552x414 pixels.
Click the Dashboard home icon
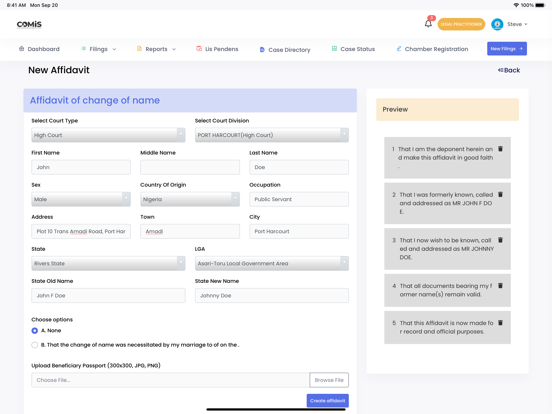coord(21,49)
